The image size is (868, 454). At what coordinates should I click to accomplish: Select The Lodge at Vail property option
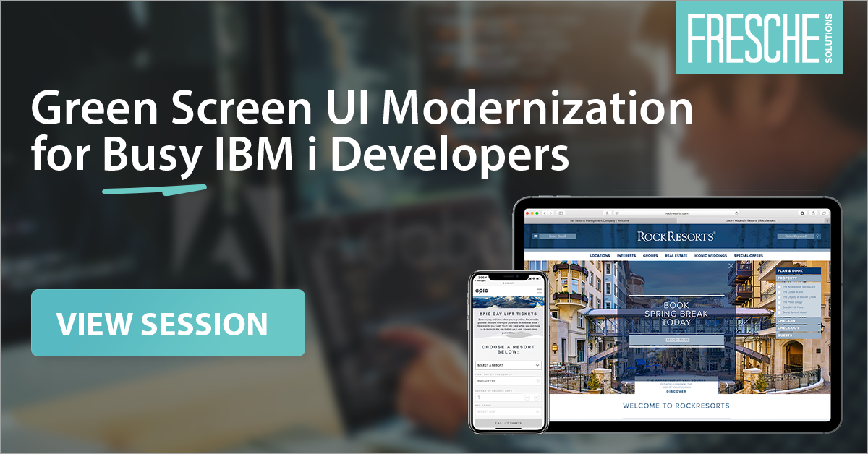(x=793, y=292)
